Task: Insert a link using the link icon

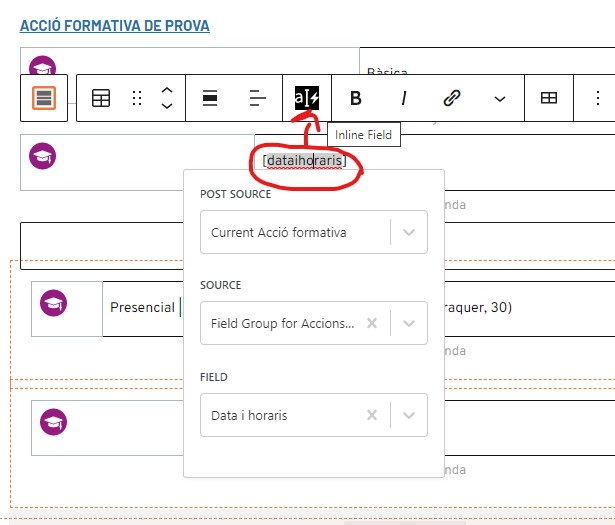Action: (x=452, y=98)
